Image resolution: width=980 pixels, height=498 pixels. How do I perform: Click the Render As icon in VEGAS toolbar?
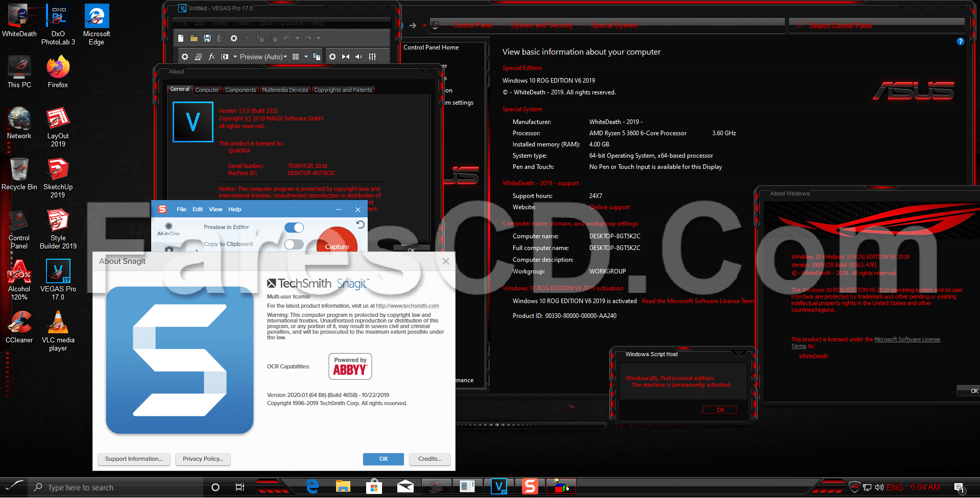coord(221,38)
